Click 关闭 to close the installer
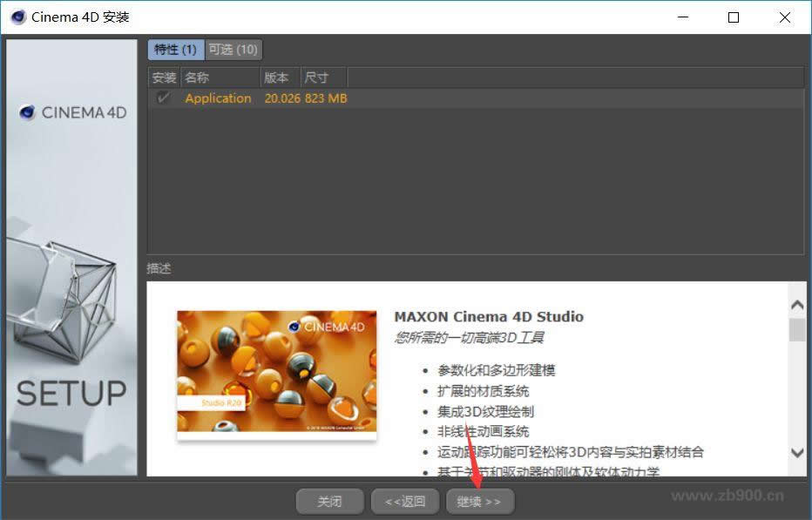The width and height of the screenshot is (812, 520). coord(330,501)
